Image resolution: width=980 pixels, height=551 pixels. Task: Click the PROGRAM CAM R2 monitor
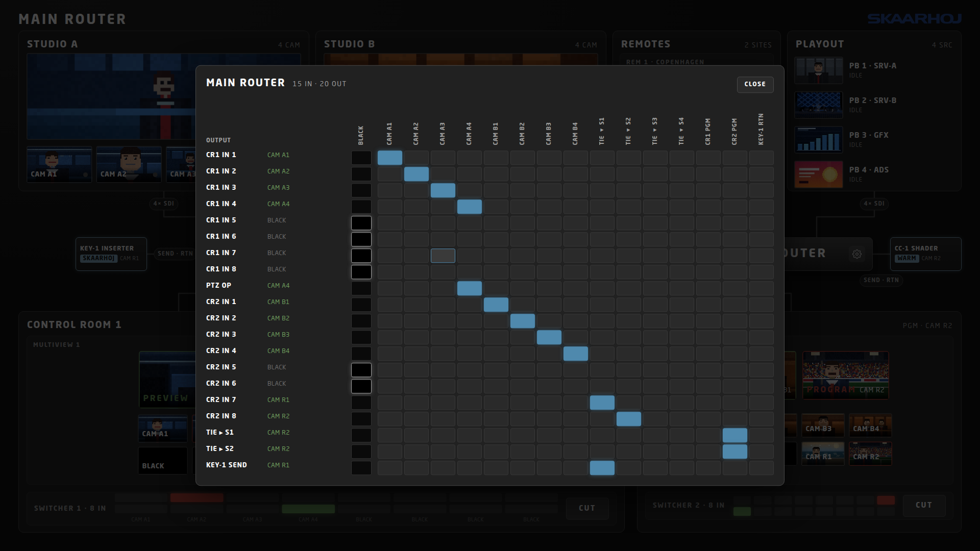point(846,375)
